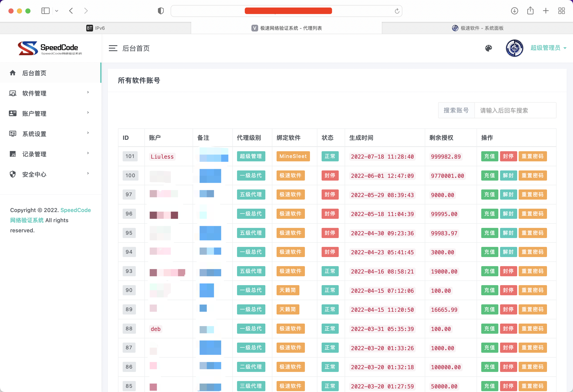Show the tab overview grid icon
This screenshot has height=392, width=573.
pyautogui.click(x=561, y=11)
